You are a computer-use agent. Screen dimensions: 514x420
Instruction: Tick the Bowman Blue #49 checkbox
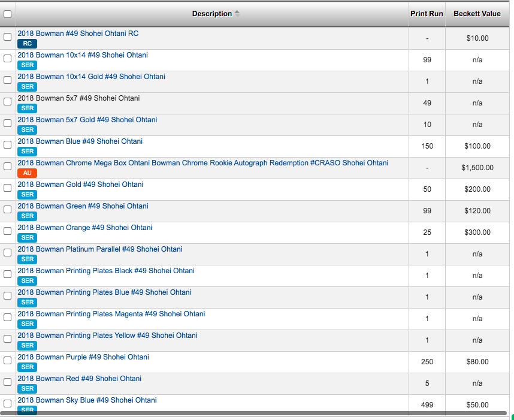tap(7, 145)
